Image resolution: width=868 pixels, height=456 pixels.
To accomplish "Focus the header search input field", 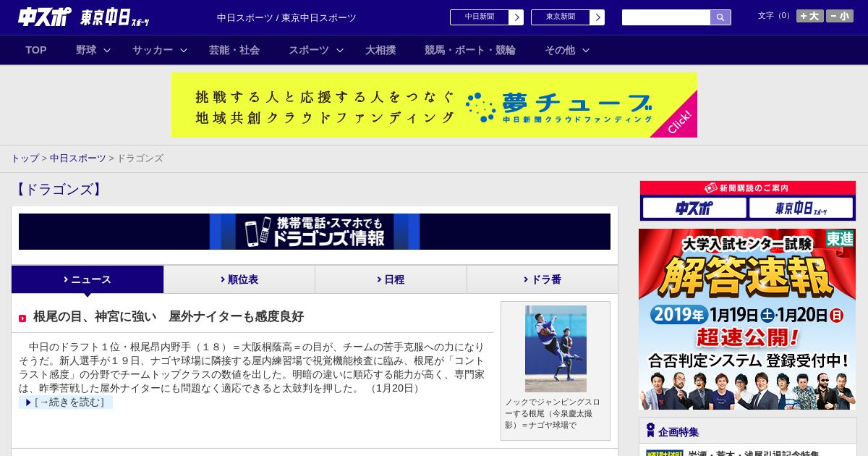I will pos(666,17).
